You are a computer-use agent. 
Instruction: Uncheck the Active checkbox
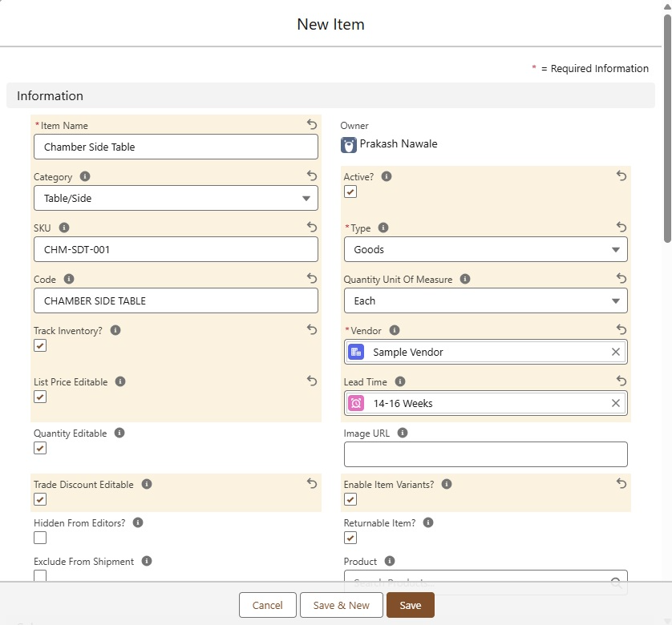pyautogui.click(x=350, y=192)
